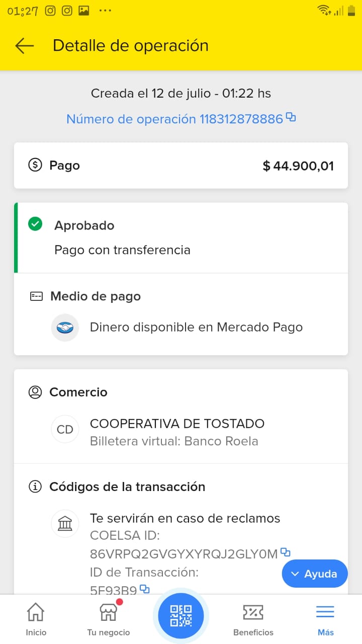
Task: Tap the CD merchant avatar
Action: (65, 429)
